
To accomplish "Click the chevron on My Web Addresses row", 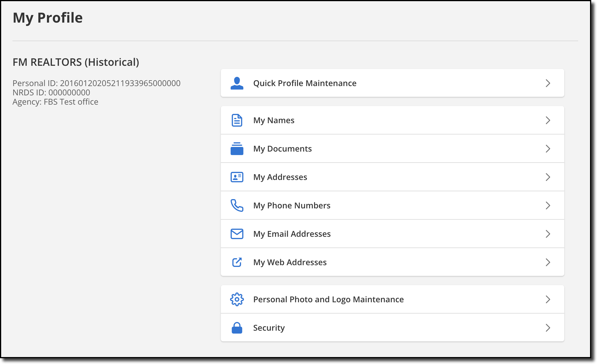I will 548,262.
